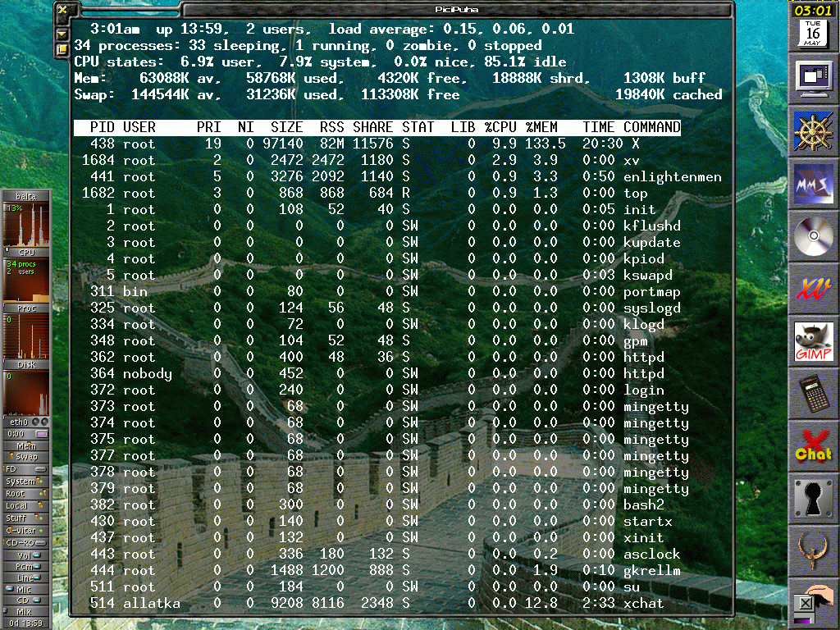840x630 pixels.
Task: Launch the Quake game icon
Action: click(x=813, y=551)
